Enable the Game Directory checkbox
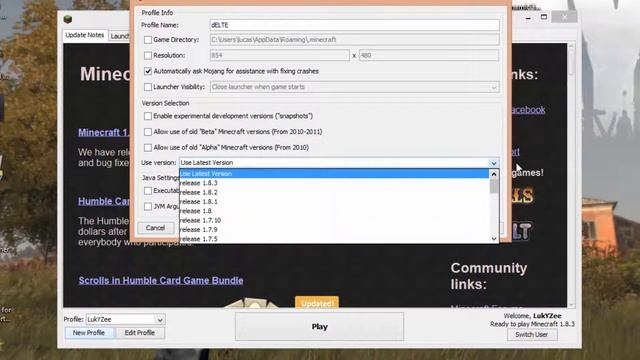Image resolution: width=640 pixels, height=360 pixels. [x=148, y=40]
